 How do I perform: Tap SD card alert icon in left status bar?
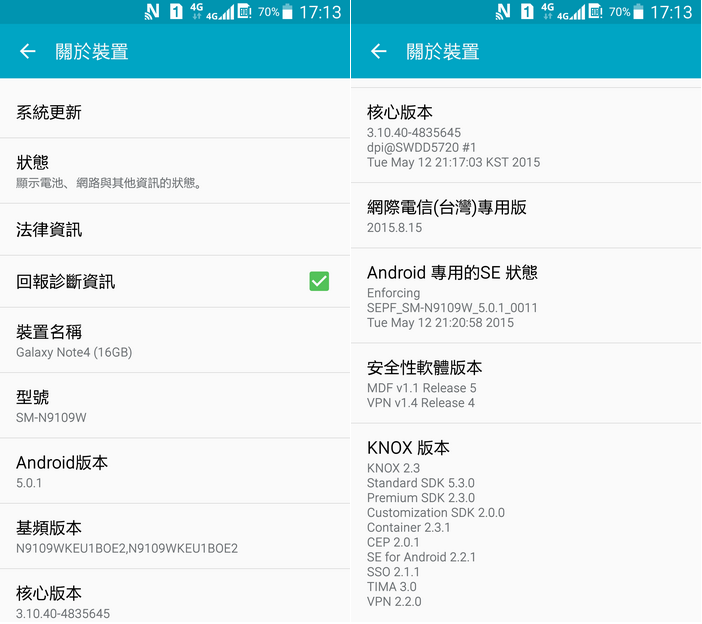(x=244, y=12)
